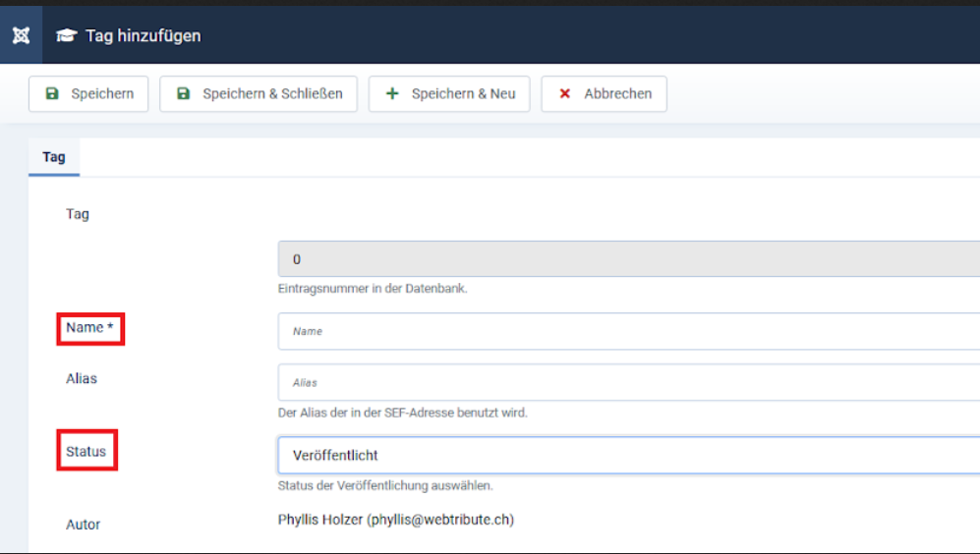The height and width of the screenshot is (554, 980).
Task: Focus the Alias input field
Action: tap(629, 382)
